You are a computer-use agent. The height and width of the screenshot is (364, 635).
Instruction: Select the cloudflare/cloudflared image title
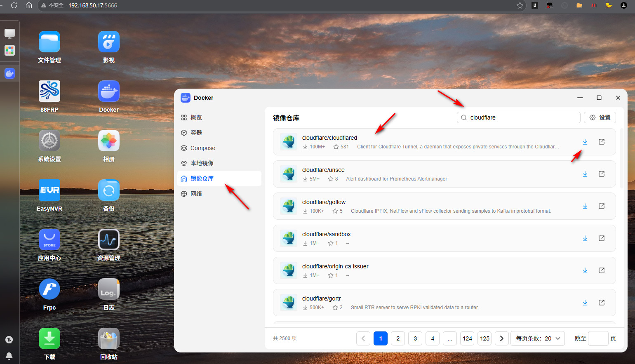click(329, 138)
